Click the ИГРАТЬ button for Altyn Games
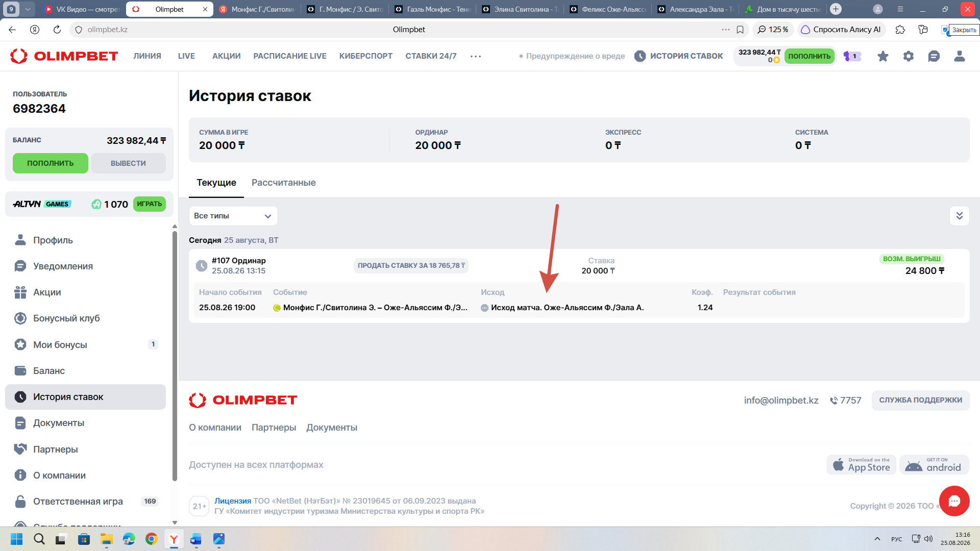Viewport: 980px width, 551px height. point(150,204)
